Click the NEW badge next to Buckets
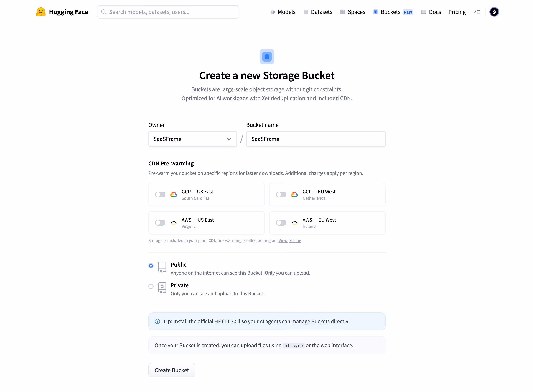534x392 pixels. pos(408,12)
